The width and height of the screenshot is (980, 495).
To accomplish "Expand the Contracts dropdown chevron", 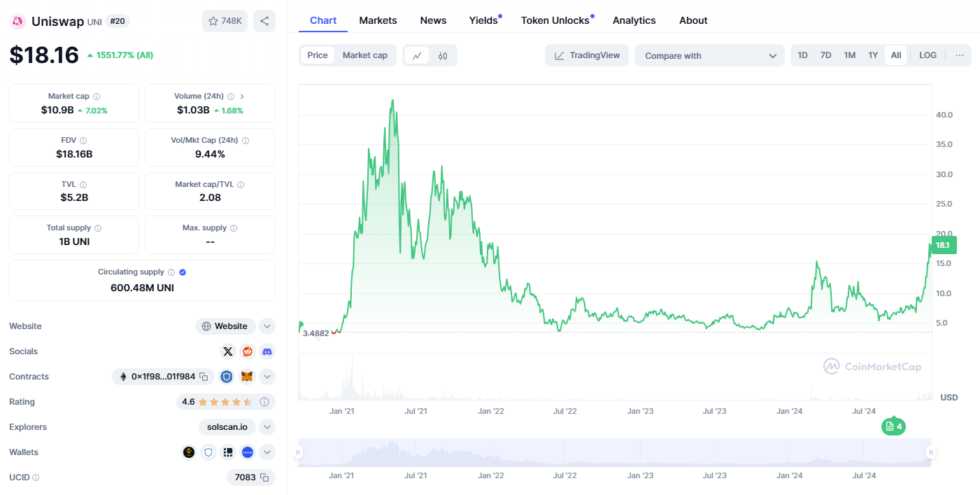I will [x=267, y=377].
